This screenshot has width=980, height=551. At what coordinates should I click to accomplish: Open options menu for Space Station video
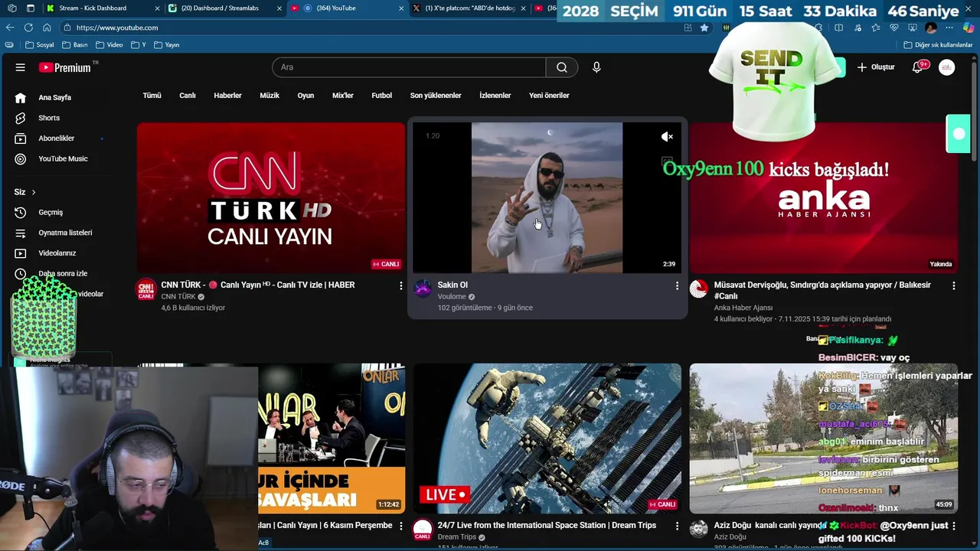pos(677,526)
